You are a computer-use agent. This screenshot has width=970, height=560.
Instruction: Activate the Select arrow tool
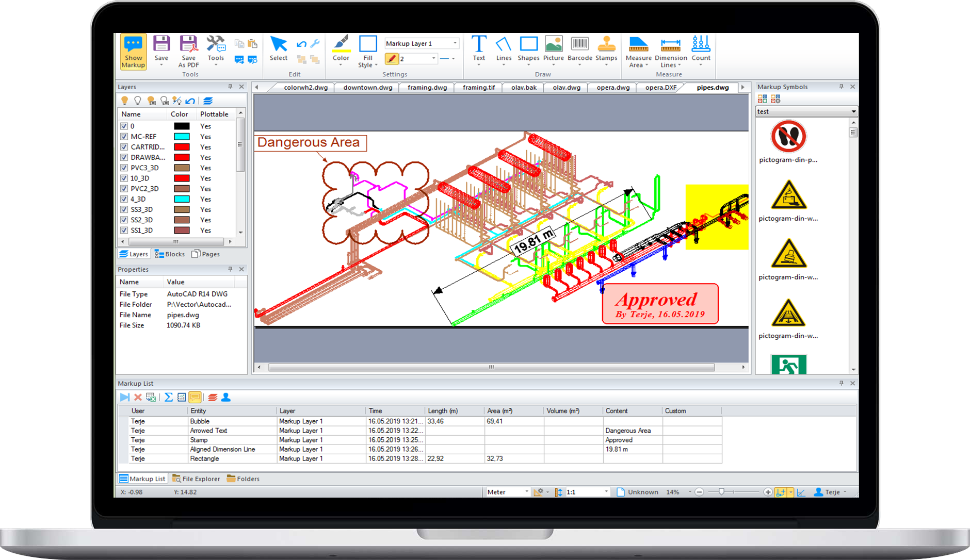click(279, 48)
